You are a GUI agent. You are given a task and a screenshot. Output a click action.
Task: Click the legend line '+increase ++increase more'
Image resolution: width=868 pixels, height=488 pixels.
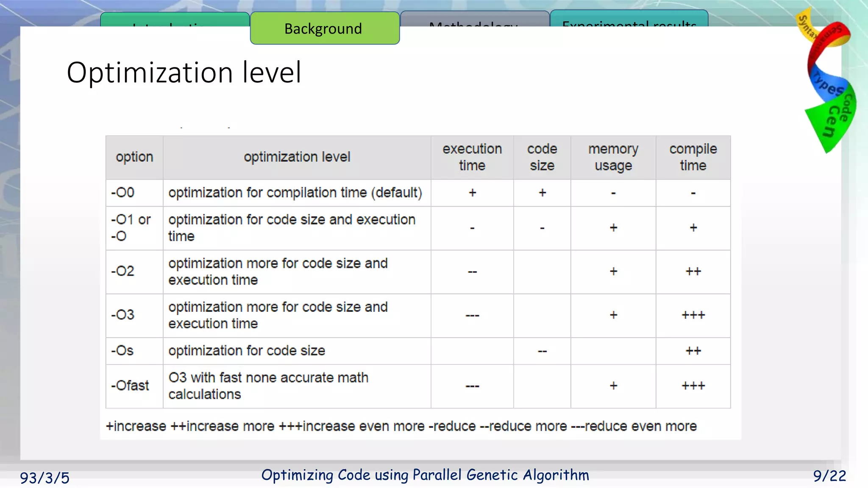(401, 426)
